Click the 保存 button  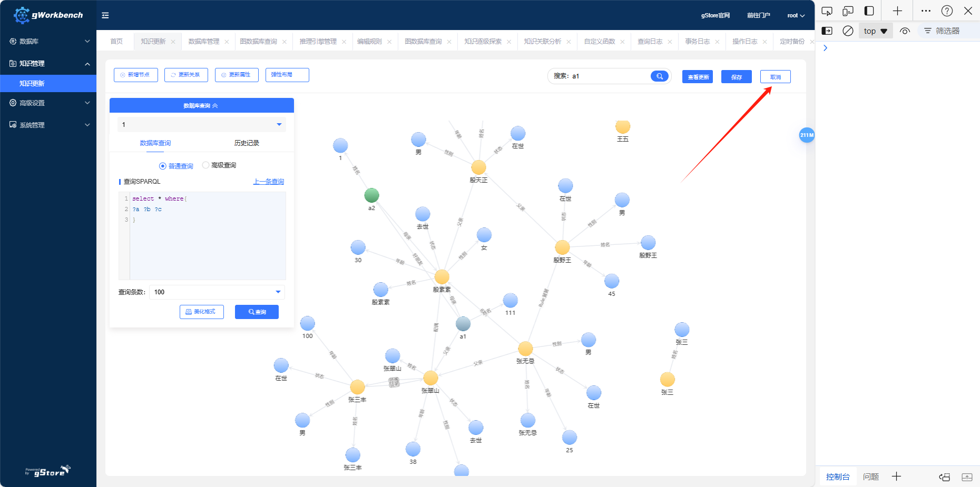[x=736, y=77]
